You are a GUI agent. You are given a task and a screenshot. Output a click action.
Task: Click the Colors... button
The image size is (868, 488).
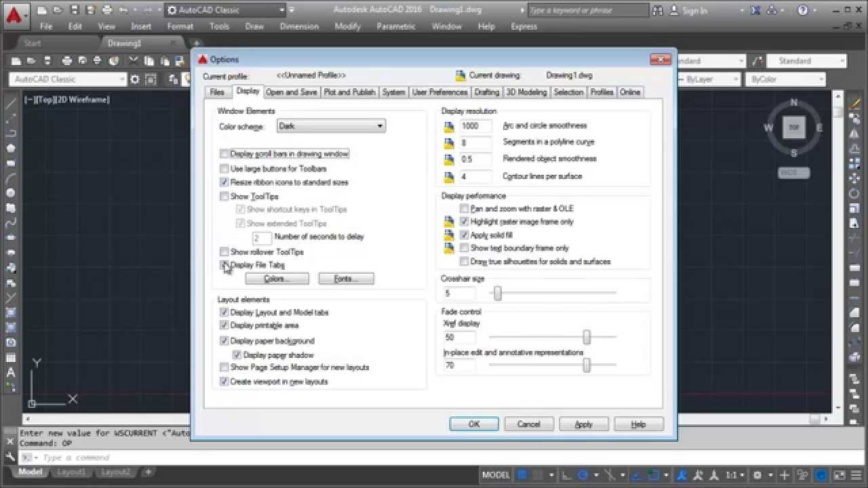coord(277,279)
